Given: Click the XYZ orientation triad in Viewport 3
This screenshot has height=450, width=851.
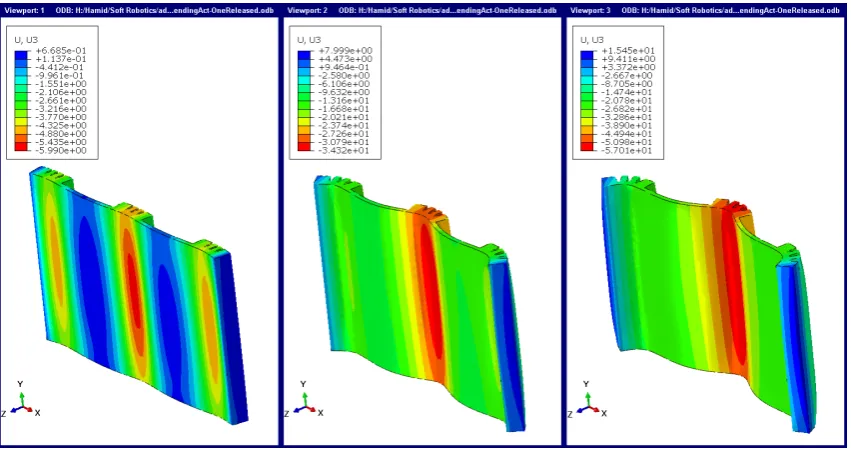Looking at the screenshot, I should point(587,400).
